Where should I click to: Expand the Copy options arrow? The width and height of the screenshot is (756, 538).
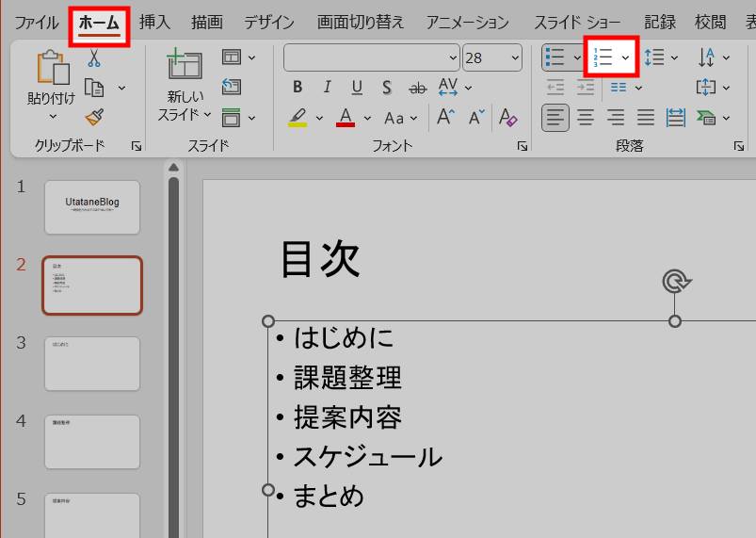pos(122,88)
